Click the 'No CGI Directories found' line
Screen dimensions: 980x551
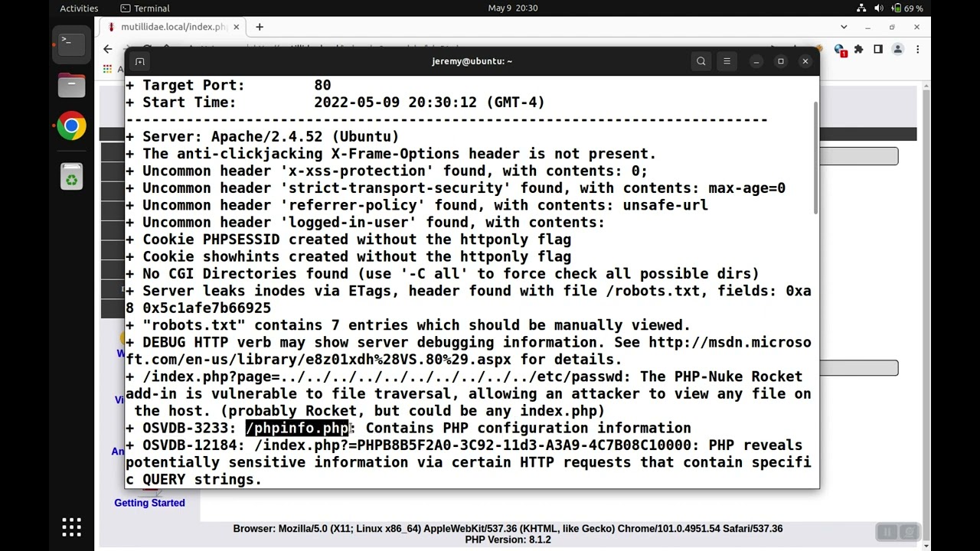pos(443,273)
